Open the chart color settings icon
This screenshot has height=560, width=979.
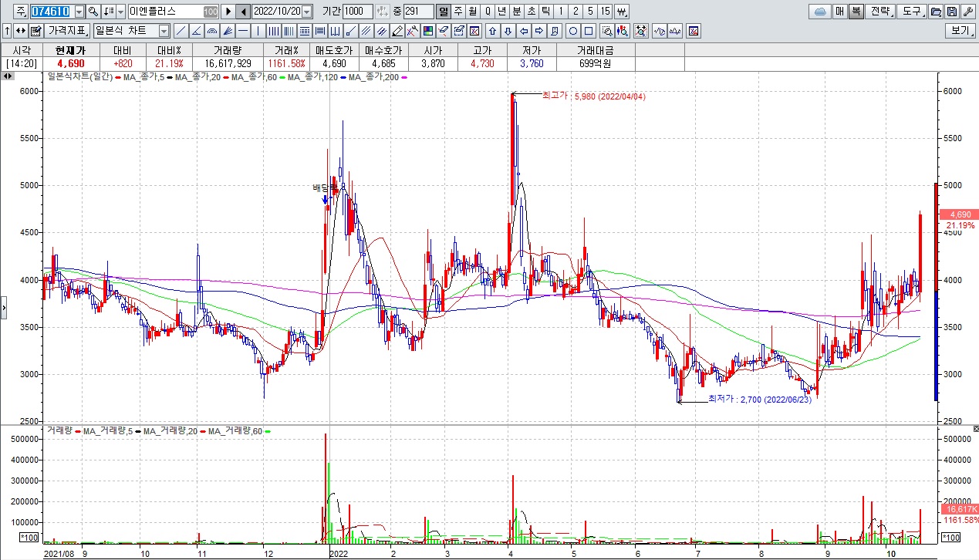pyautogui.click(x=428, y=31)
